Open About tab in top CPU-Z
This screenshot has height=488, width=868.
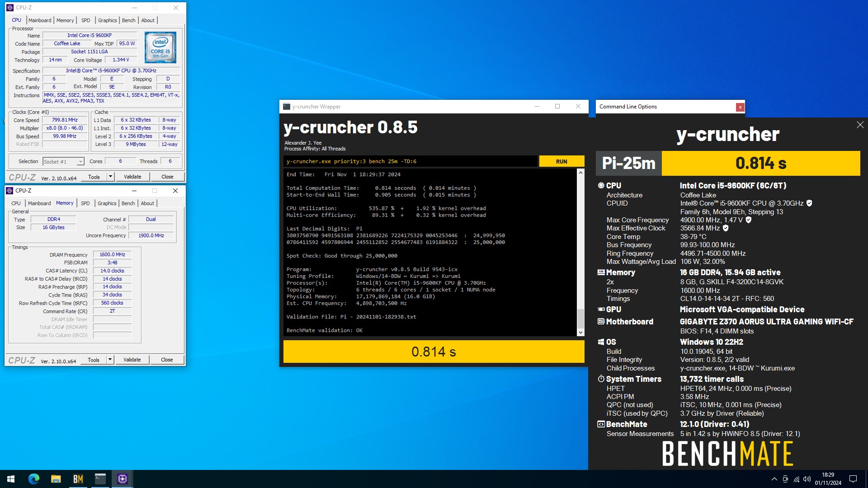point(148,20)
